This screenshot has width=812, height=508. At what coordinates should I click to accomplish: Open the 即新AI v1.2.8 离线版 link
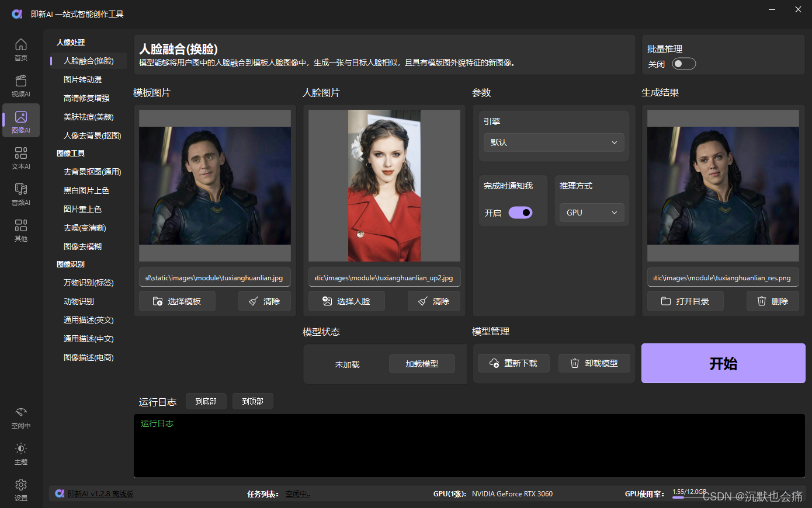[100, 494]
